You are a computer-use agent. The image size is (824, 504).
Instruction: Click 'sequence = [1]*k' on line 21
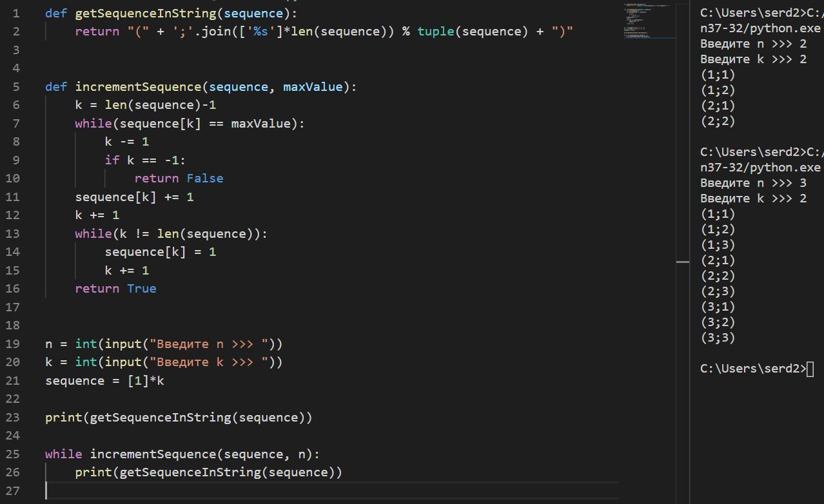[104, 380]
